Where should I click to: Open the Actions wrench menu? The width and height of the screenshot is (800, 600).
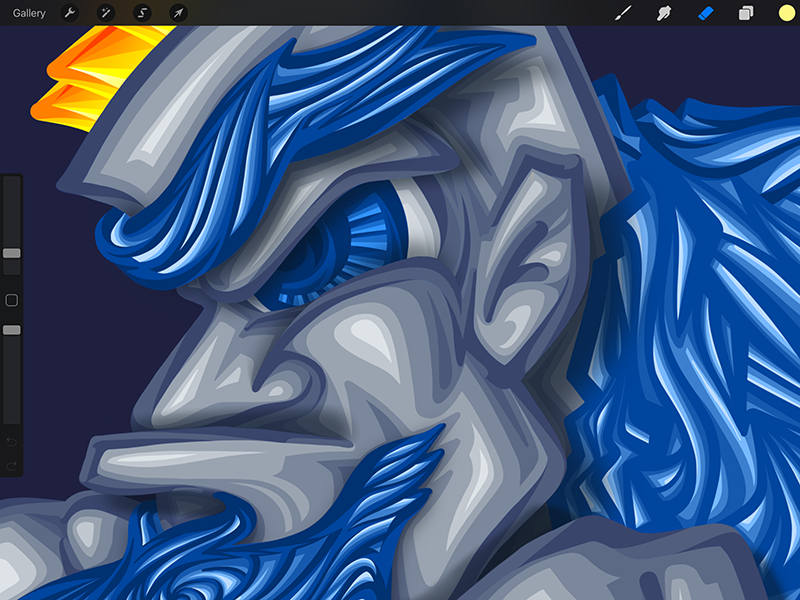(x=70, y=13)
